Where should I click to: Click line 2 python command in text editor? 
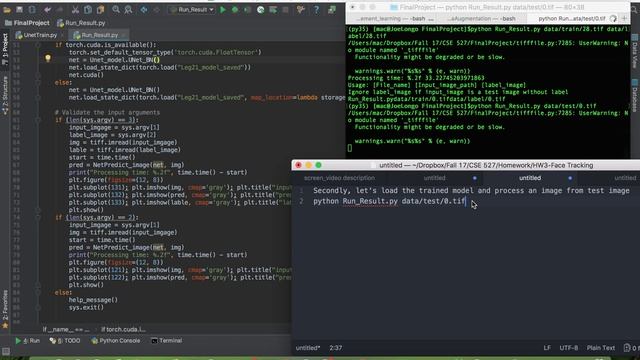click(x=389, y=201)
